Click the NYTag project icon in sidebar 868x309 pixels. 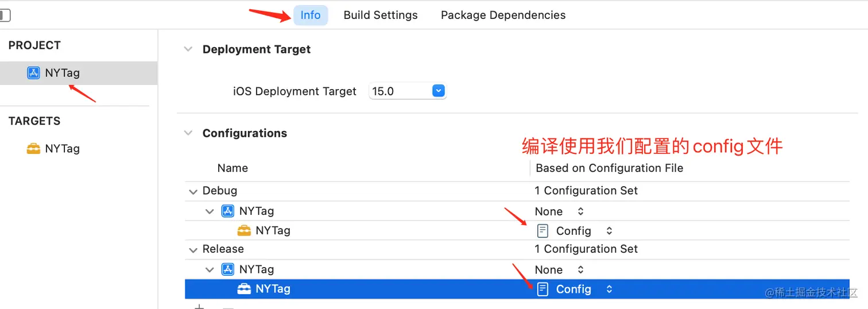coord(33,73)
